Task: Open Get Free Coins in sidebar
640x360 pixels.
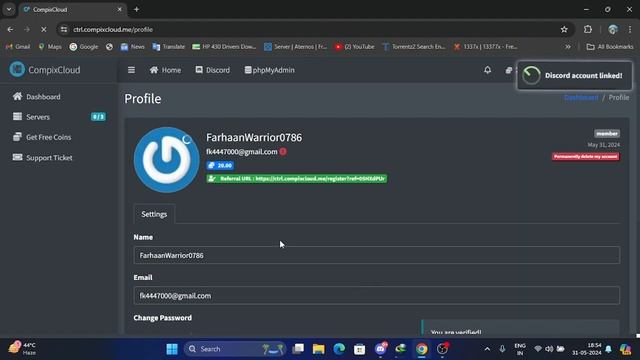Action: 42,137
